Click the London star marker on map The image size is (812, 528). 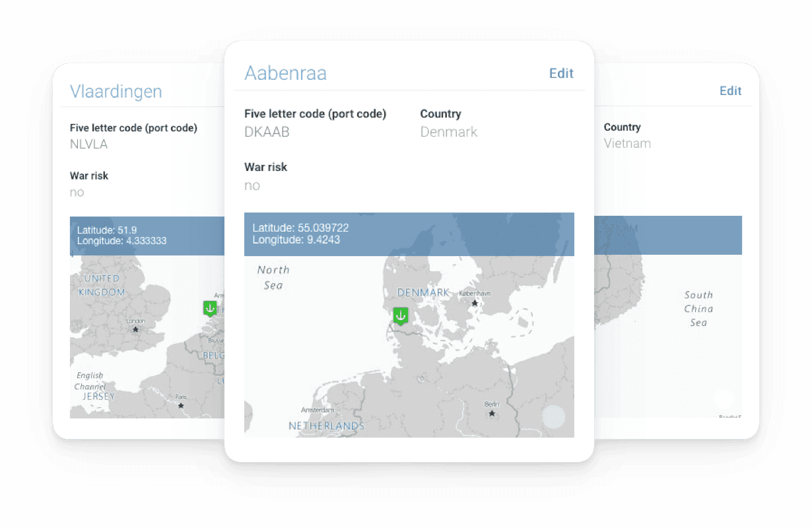click(135, 329)
